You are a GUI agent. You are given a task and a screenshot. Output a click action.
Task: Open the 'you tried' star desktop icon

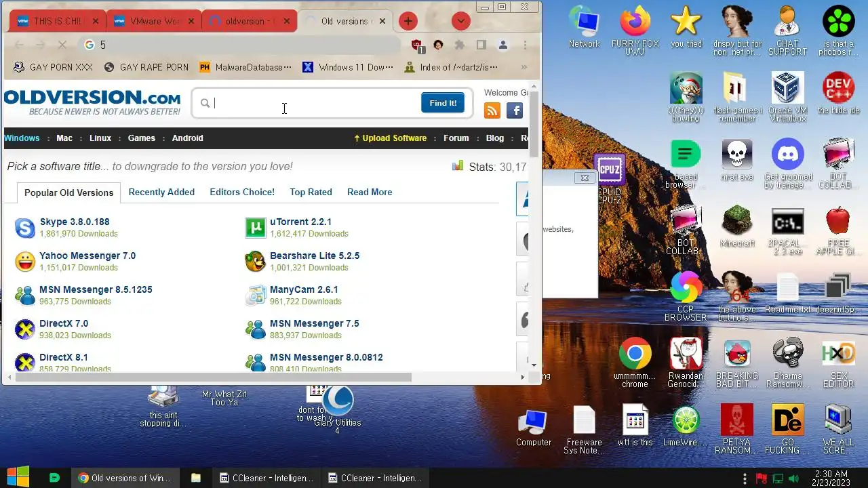coord(686,27)
